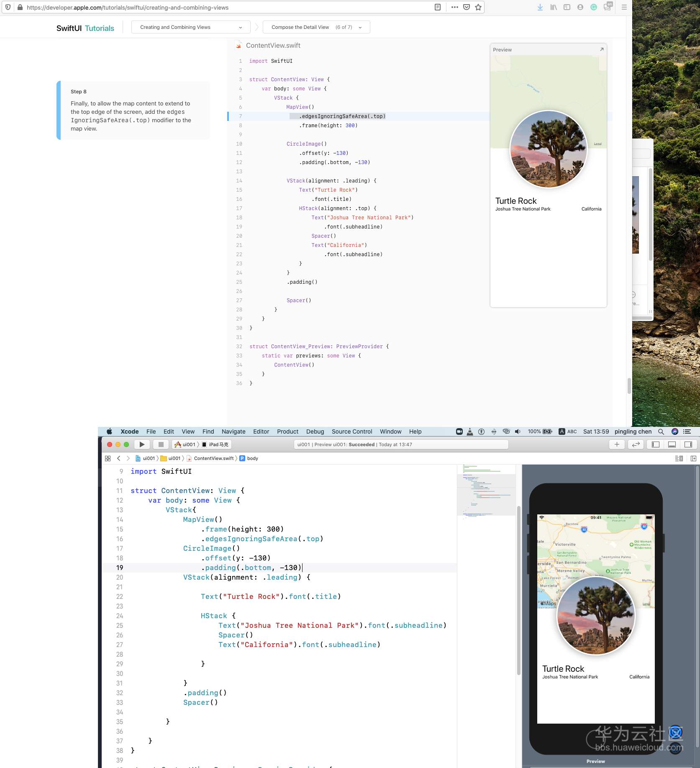Click the ContentView.swift file title in tutorial
The height and width of the screenshot is (768, 700).
[273, 45]
